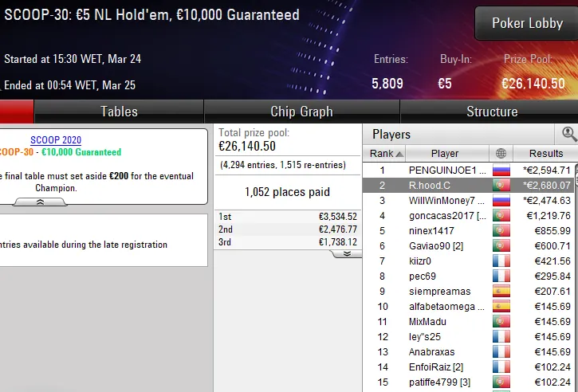
Task: Click Russian flag next to PENGUINJOE1
Action: click(501, 170)
